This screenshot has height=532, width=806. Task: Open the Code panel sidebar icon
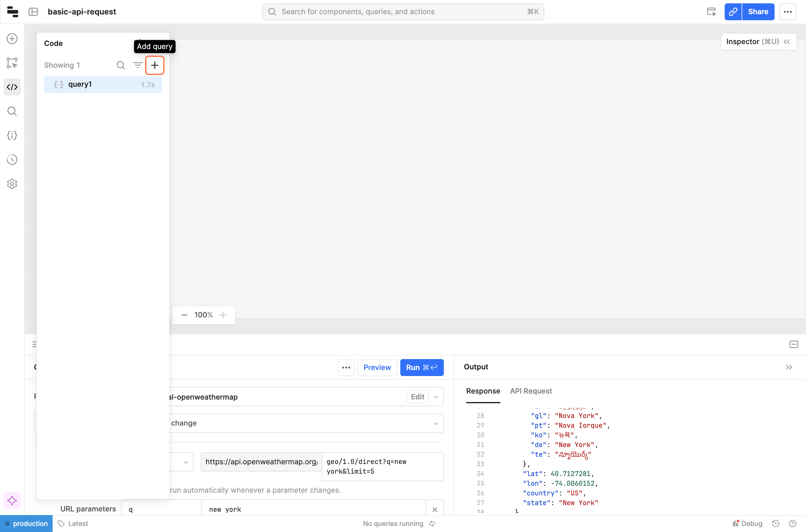pos(12,87)
